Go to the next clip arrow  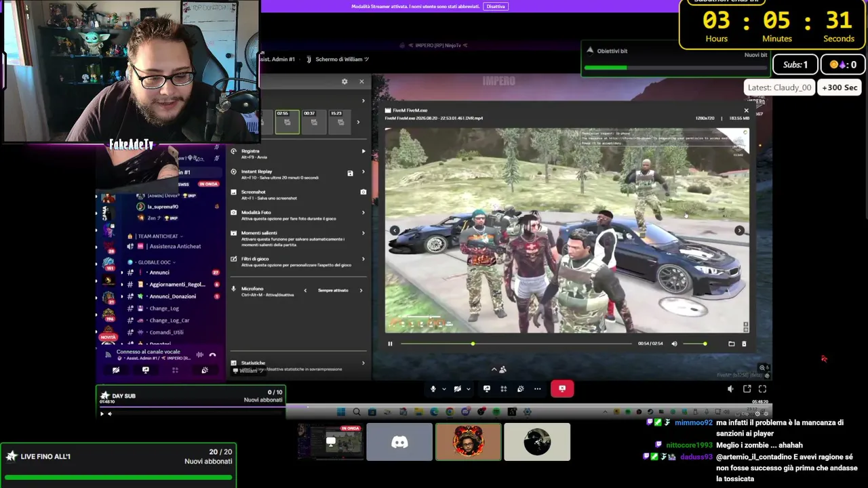click(x=739, y=230)
